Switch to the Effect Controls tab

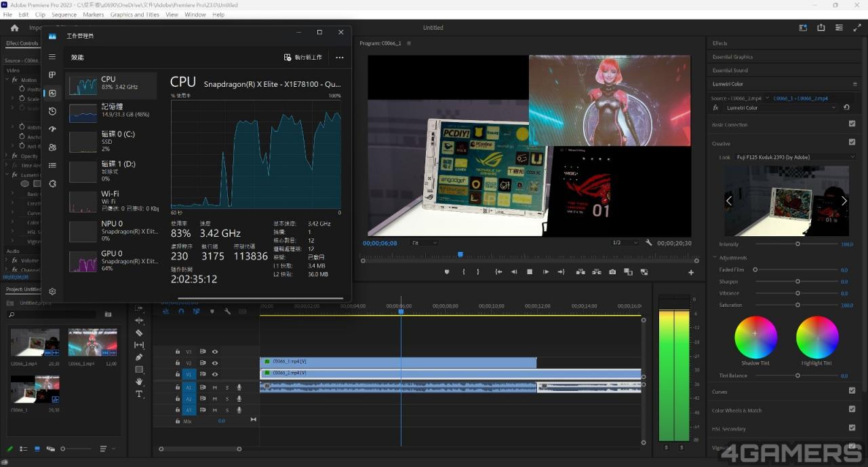(22, 43)
